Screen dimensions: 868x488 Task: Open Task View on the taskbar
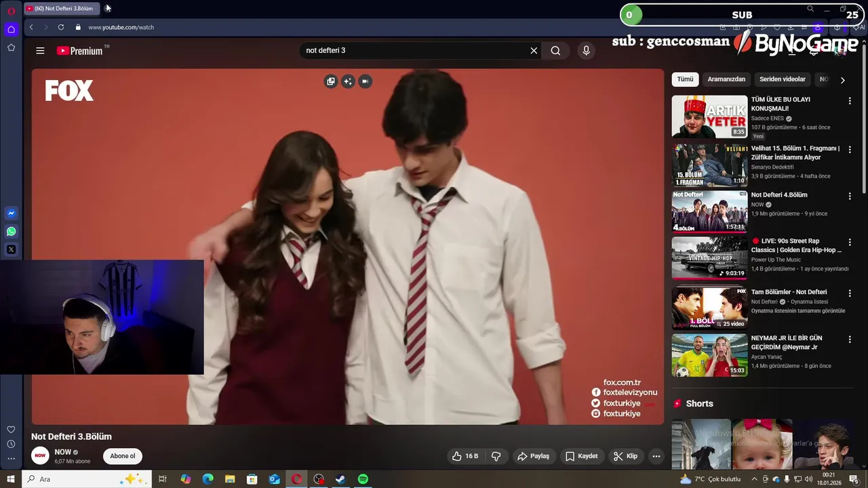[163, 479]
